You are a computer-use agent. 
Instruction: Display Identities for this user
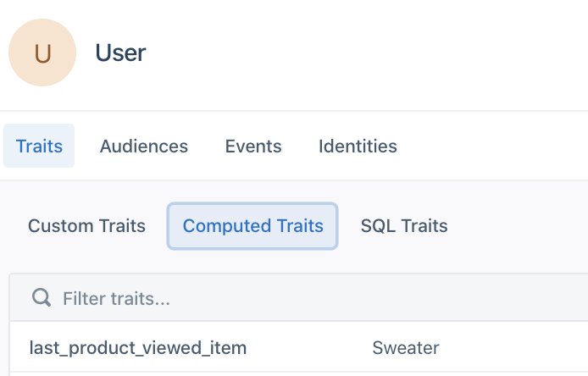(358, 146)
